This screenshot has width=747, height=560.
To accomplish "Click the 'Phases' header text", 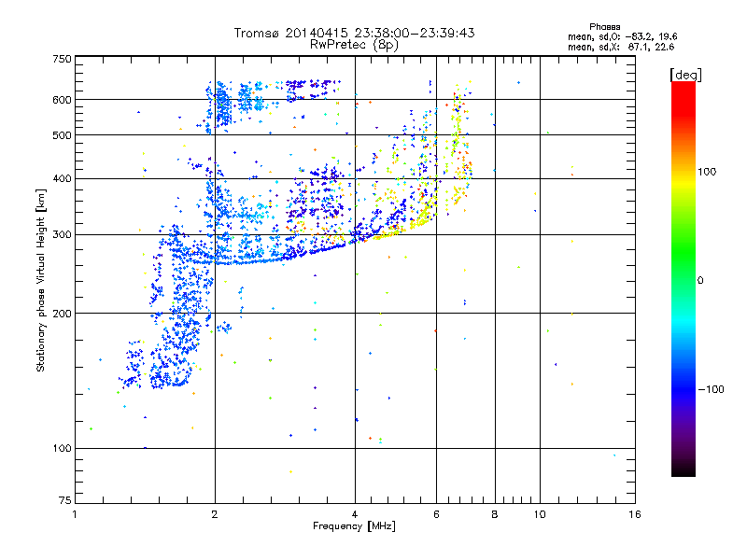I will tap(604, 27).
